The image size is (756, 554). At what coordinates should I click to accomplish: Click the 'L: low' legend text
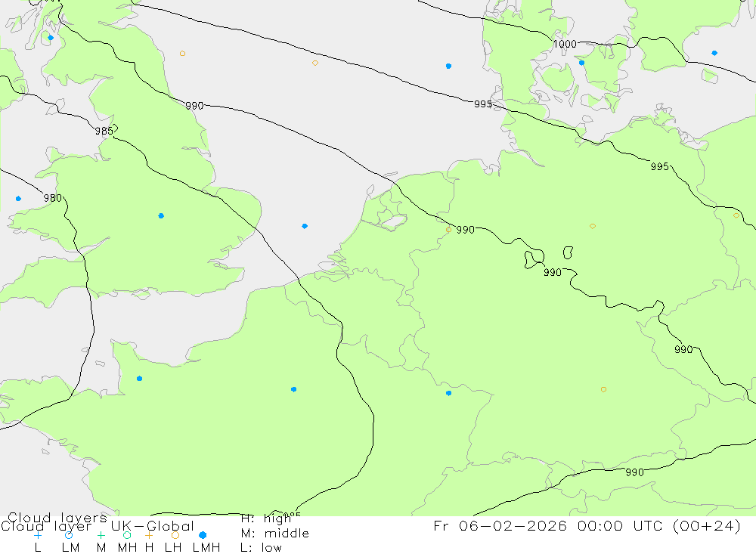point(261,548)
